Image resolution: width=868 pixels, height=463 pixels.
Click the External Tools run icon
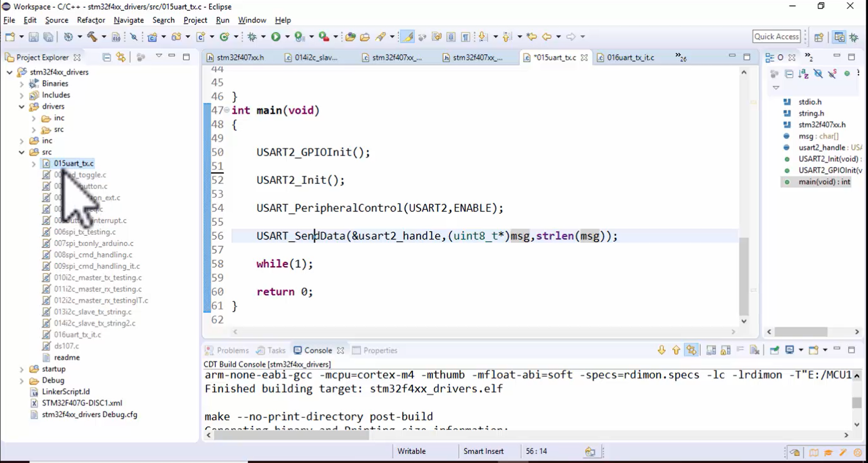tap(324, 37)
